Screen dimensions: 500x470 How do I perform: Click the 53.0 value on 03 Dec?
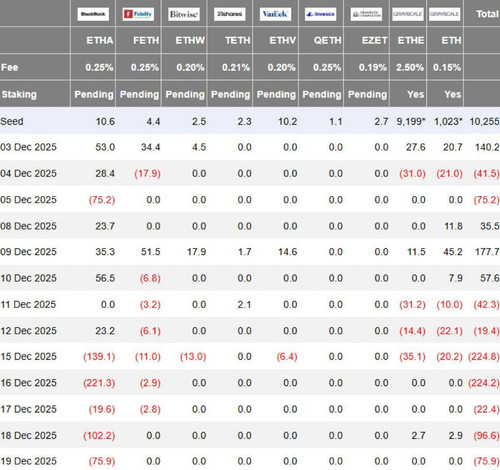[105, 147]
